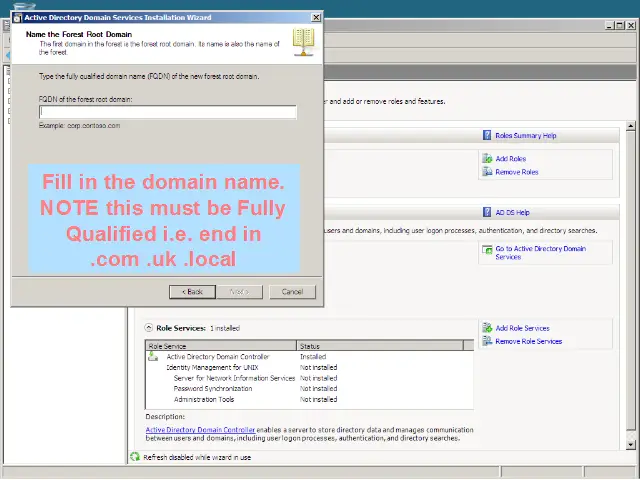Minimize the Server Manager window
Viewport: 640px width, 480px height.
610,25
